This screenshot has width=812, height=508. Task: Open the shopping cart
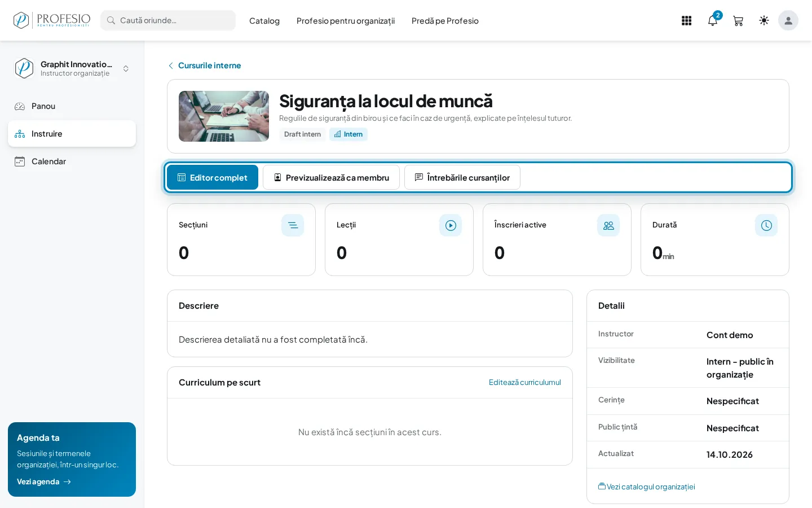(x=738, y=21)
